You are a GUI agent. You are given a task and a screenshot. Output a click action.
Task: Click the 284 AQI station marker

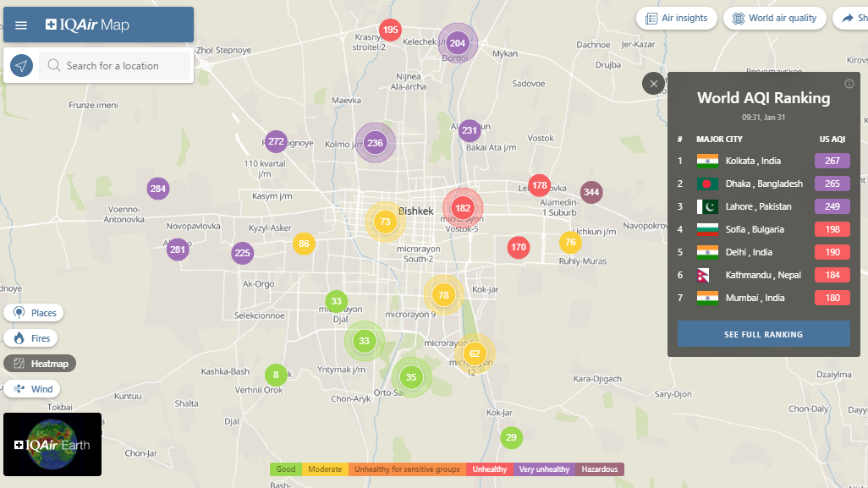click(158, 189)
